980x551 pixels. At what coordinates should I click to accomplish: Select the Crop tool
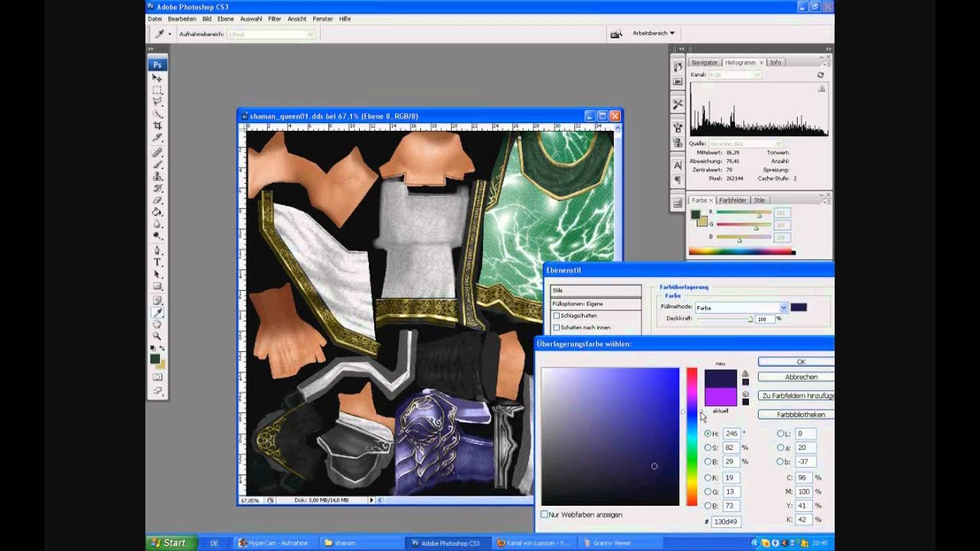(158, 126)
